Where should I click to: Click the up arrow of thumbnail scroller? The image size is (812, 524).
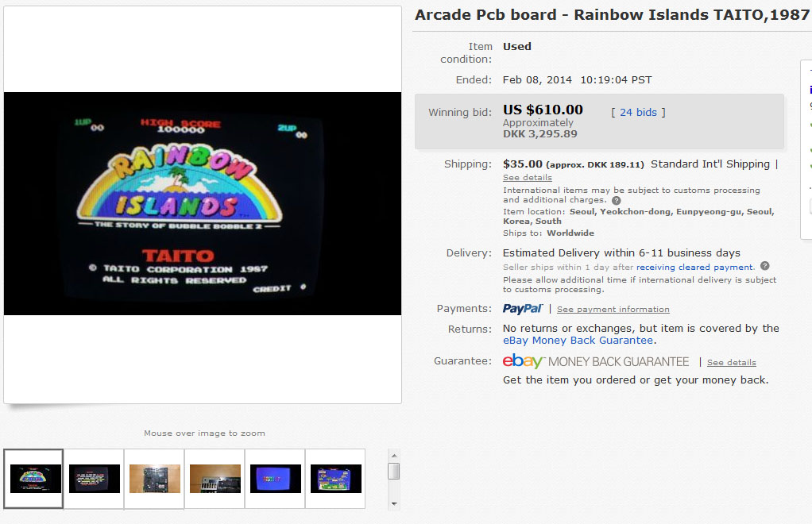point(394,456)
